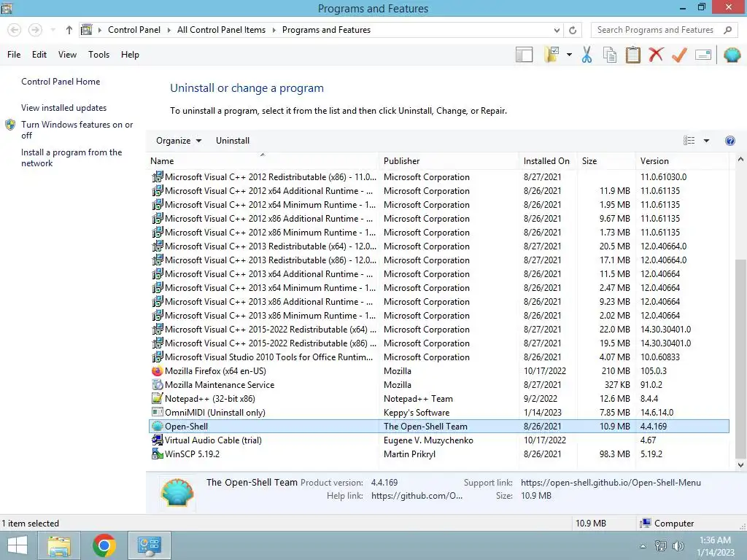Click the Control Panel taskbar button
Viewport: 747px width, 560px height.
pos(150,545)
